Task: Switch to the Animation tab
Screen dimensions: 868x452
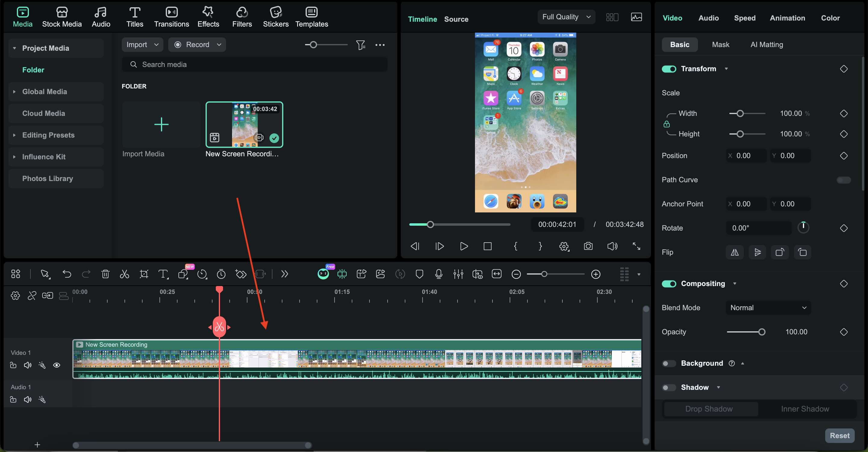Action: [x=787, y=18]
